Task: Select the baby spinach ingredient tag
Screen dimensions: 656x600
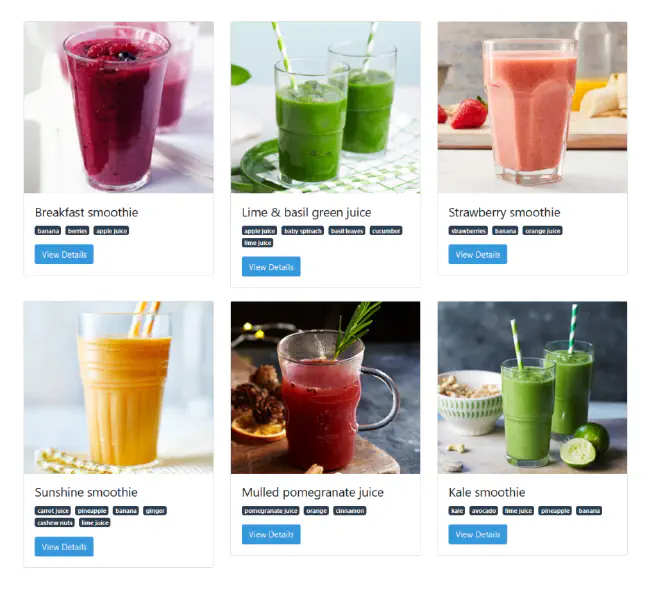Action: [x=303, y=231]
